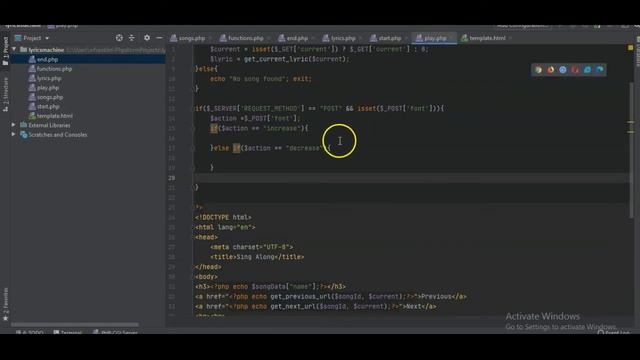Click the yellow inspection indicator above scrollbar
Screen dimensions: 640x360
pyautogui.click(x=630, y=48)
